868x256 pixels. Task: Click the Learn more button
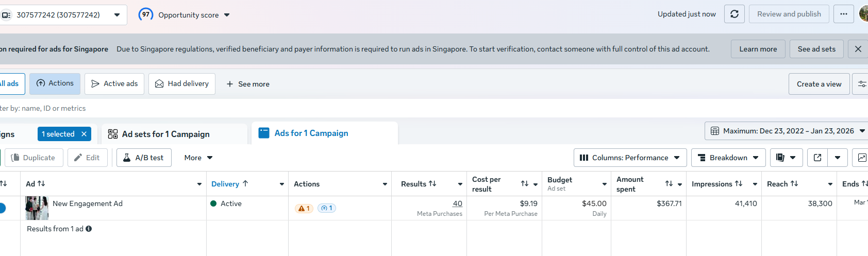(758, 49)
